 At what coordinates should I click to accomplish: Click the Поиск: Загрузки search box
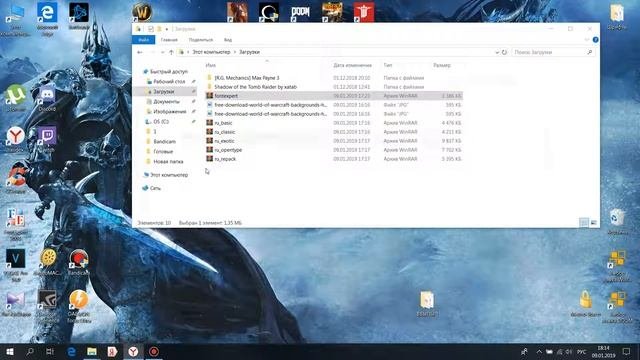click(553, 52)
